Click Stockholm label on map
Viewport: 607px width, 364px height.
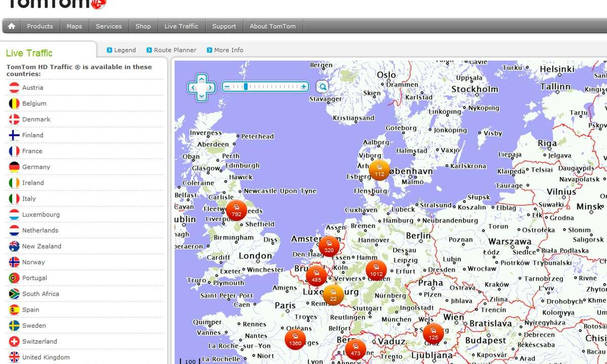(x=474, y=89)
